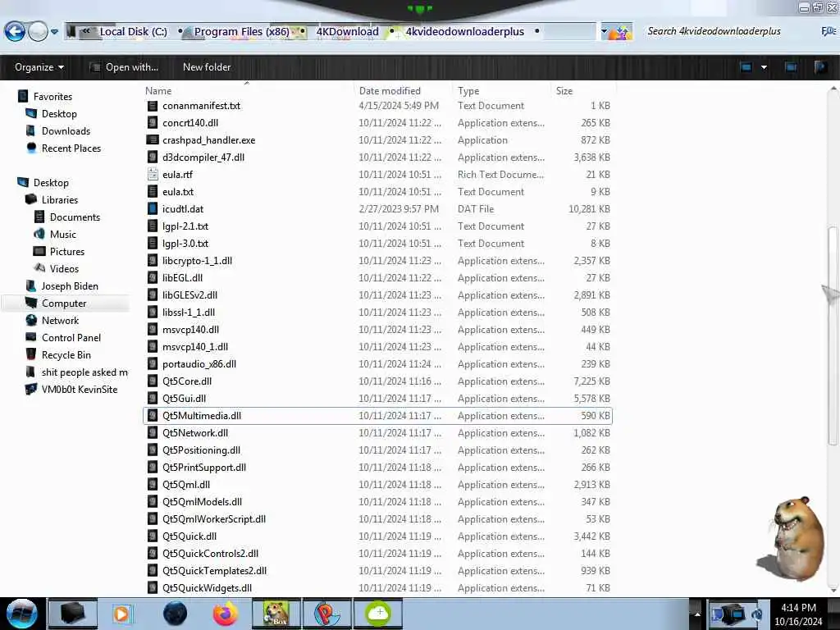Open Desktop under Favorites
This screenshot has width=840, height=630.
tap(59, 114)
